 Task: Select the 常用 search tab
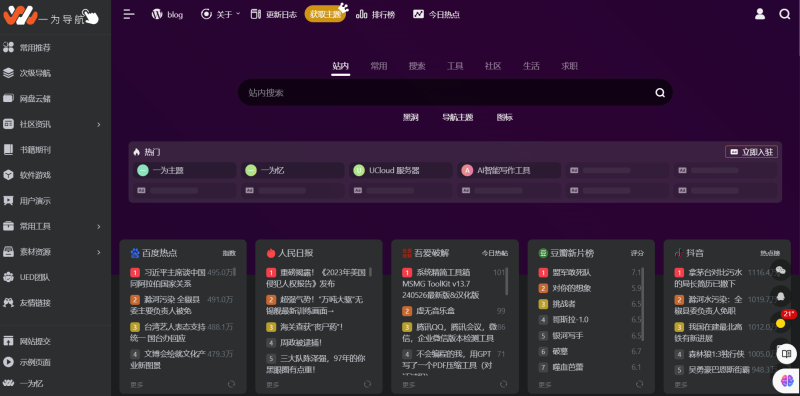click(379, 66)
